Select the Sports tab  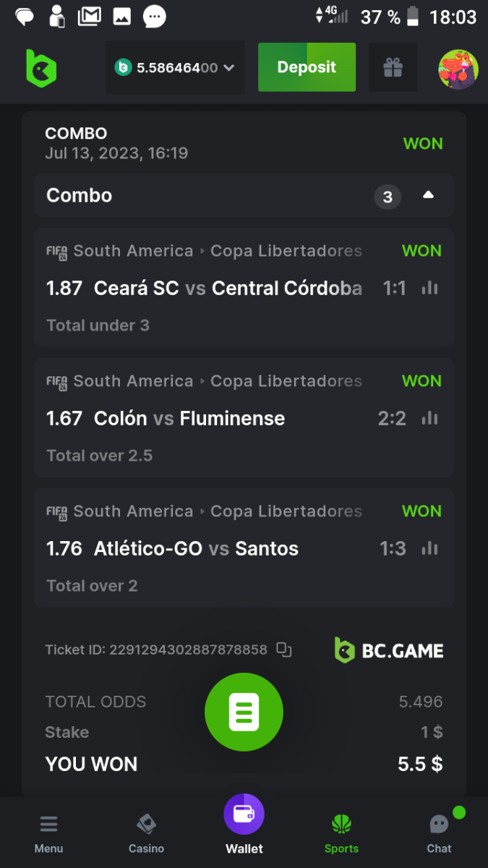click(x=341, y=832)
